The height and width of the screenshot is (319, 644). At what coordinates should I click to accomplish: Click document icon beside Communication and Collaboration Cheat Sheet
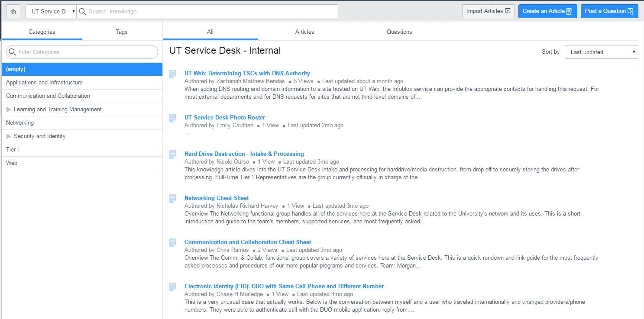[x=173, y=242]
